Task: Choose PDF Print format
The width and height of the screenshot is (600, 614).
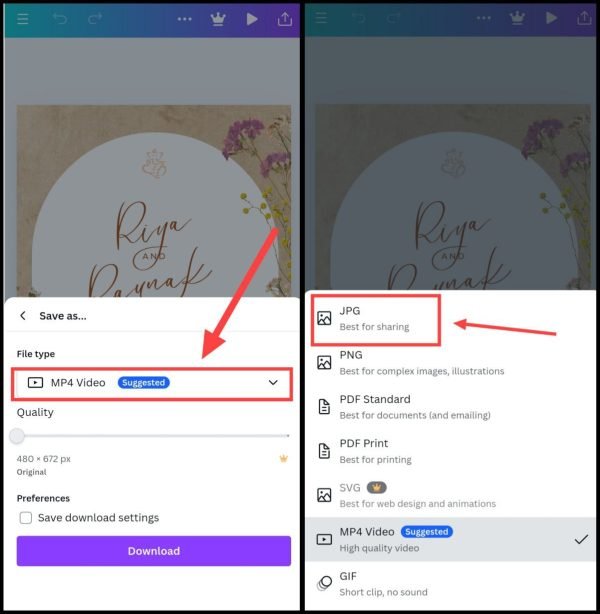Action: click(450, 451)
